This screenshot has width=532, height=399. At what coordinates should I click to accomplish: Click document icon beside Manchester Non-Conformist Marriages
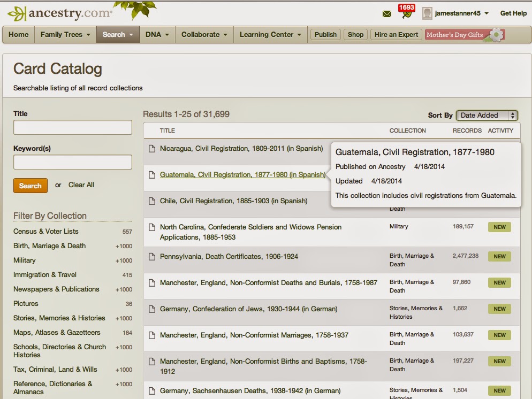coord(152,335)
